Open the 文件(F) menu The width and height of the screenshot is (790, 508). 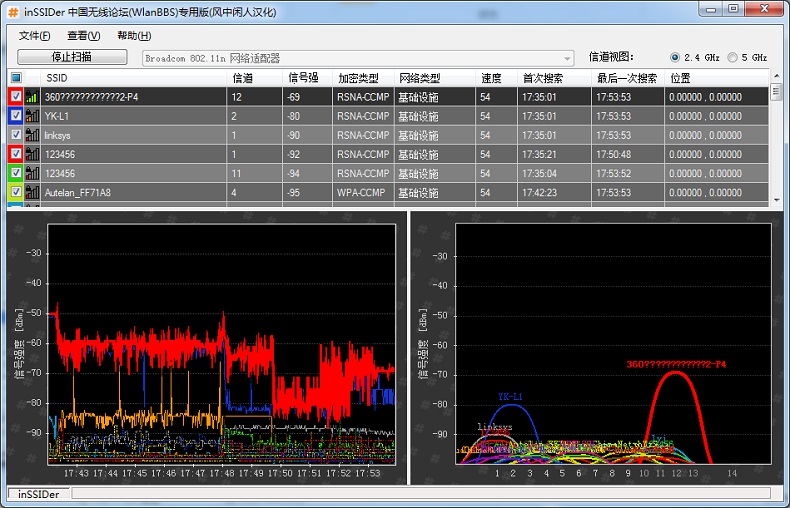click(x=34, y=35)
